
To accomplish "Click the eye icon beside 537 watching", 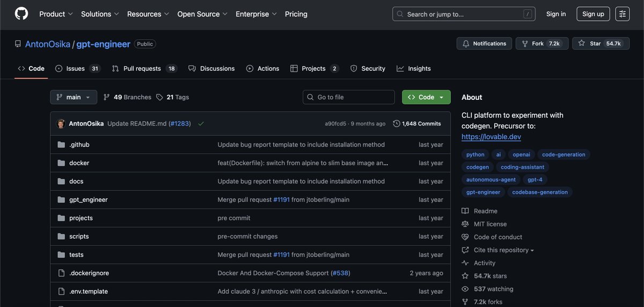I will coord(465,289).
